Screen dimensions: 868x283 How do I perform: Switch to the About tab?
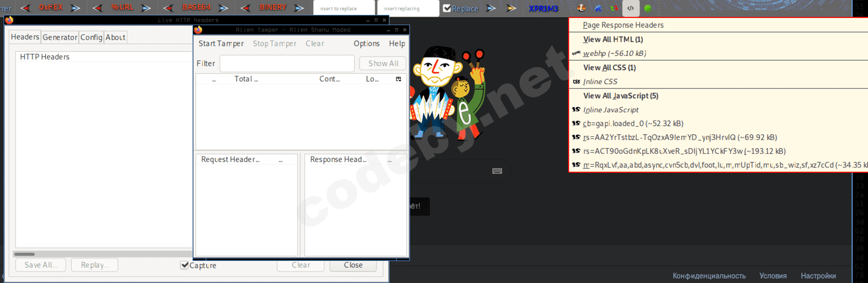(x=116, y=37)
